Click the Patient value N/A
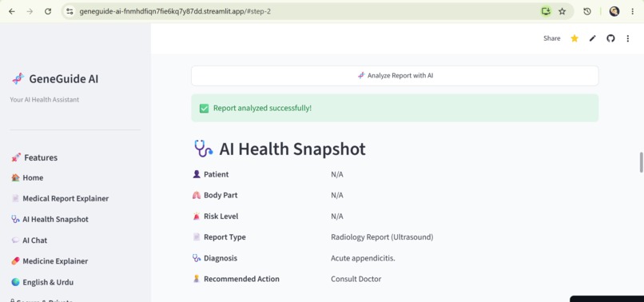The image size is (644, 302). pyautogui.click(x=337, y=175)
